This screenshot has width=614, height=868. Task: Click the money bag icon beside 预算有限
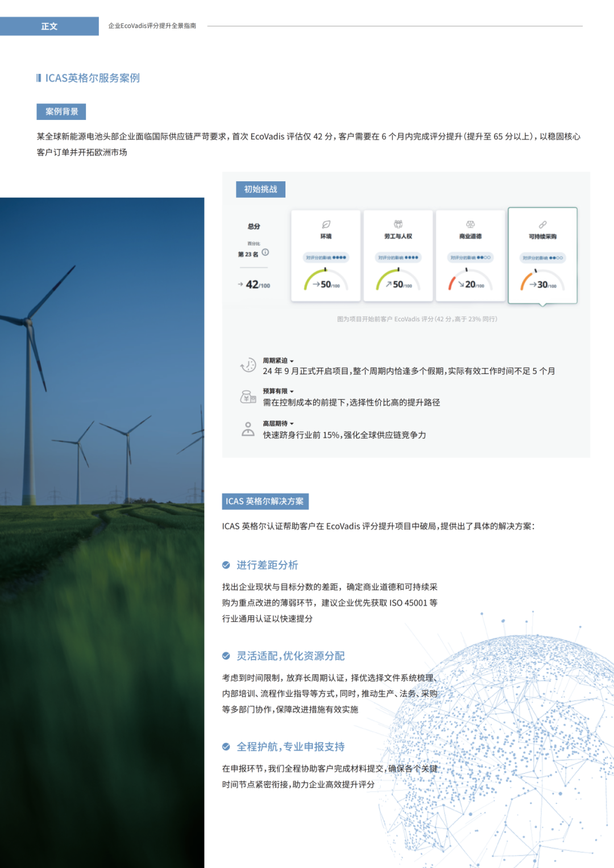(x=248, y=397)
